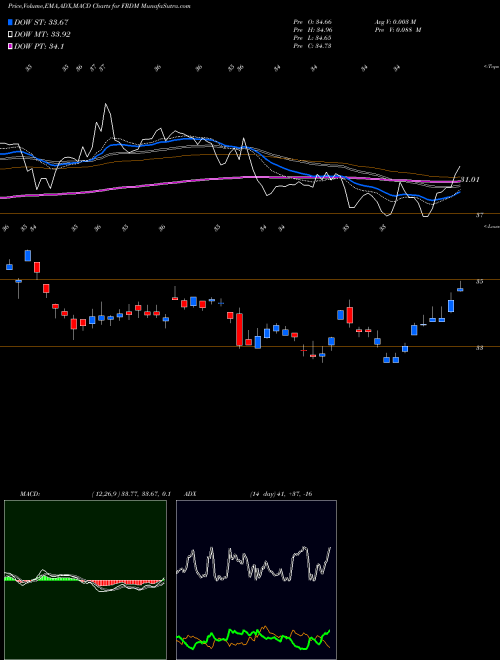Image resolution: width=500 pixels, height=660 pixels.
Task: Select the 'DOW MT: 33.92' legend text
Action: pos(43,35)
